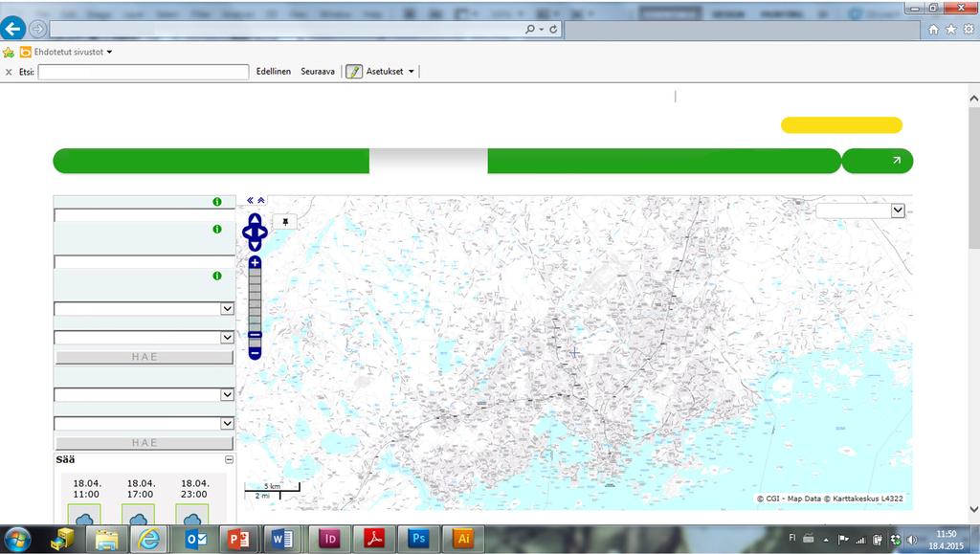Viewport: 980px width, 554px height.
Task: Click the browser forward arrow
Action: [x=37, y=29]
